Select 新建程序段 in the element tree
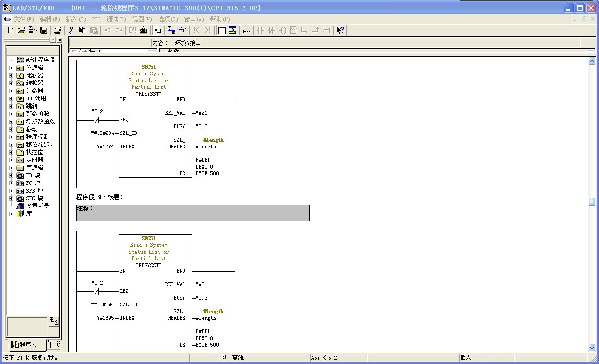Image resolution: width=599 pixels, height=364 pixels. point(40,60)
